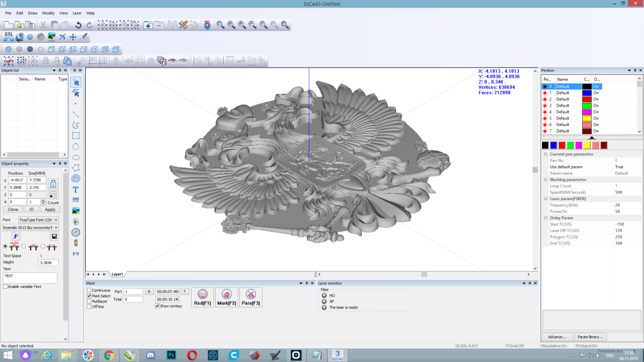This screenshot has width=644, height=362.
Task: Select the Circle drawing tool
Action: coord(76,146)
